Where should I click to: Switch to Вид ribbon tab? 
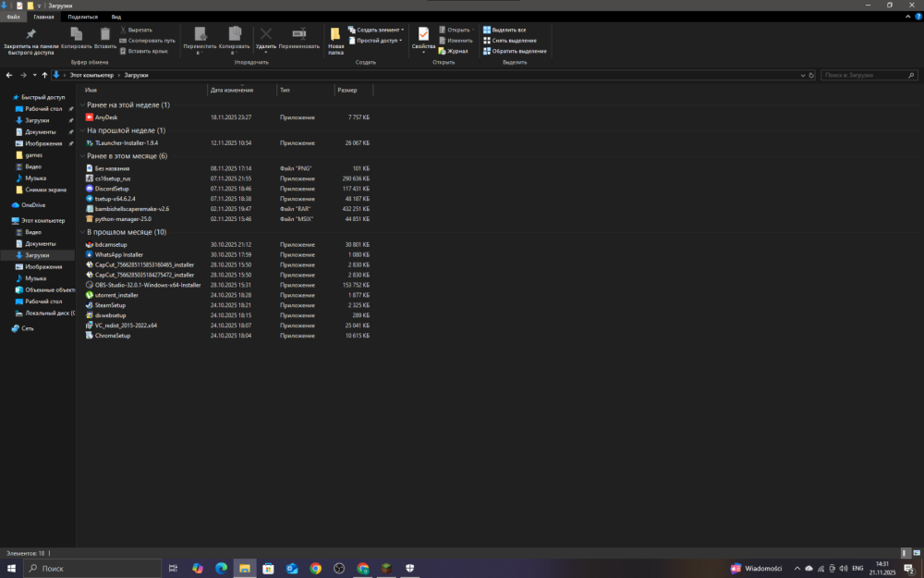coord(116,17)
